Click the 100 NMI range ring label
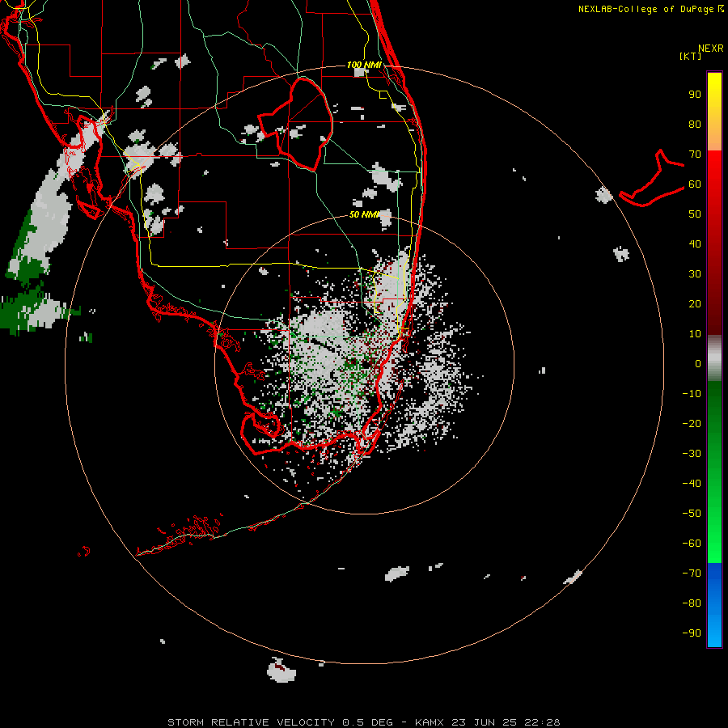The height and width of the screenshot is (728, 728). (x=364, y=65)
